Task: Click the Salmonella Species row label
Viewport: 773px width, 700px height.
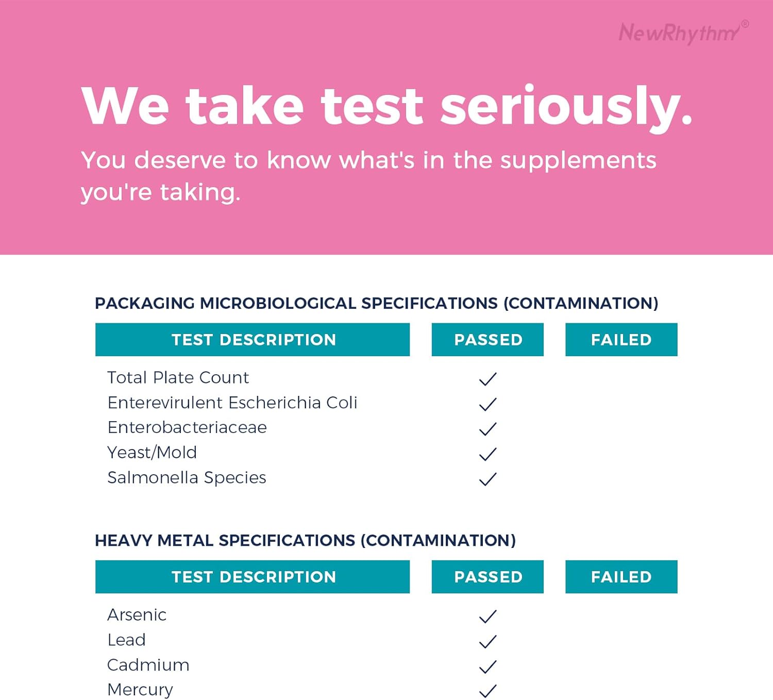Action: (187, 478)
